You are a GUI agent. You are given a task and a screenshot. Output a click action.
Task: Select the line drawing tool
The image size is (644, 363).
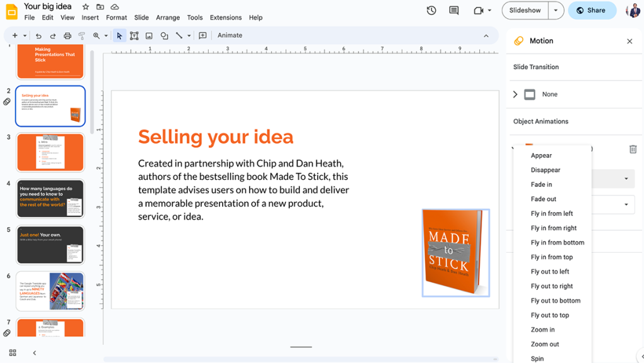(x=178, y=35)
